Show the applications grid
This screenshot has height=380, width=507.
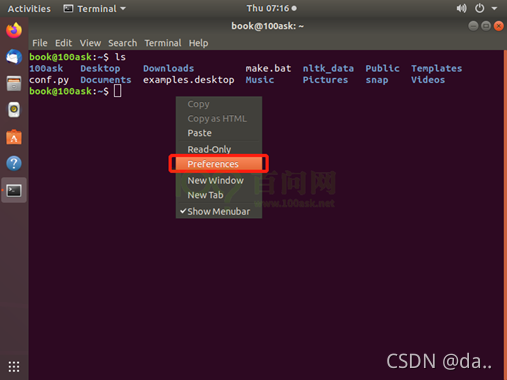(14, 367)
